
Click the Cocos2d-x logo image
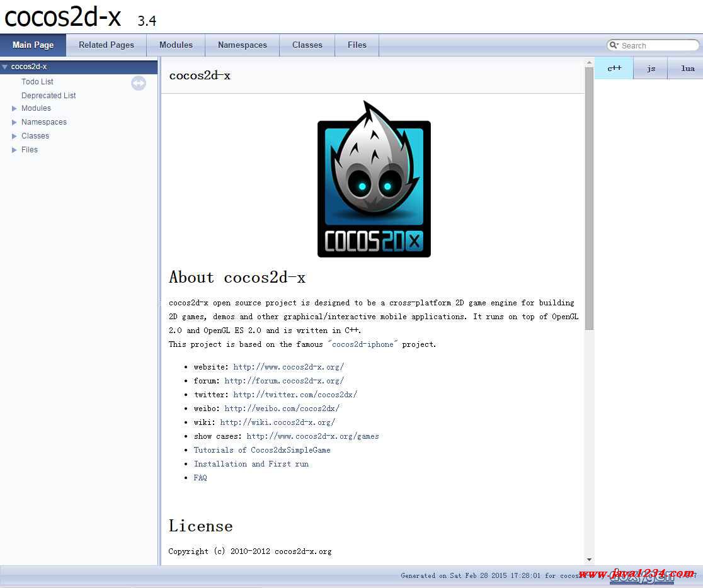click(374, 179)
